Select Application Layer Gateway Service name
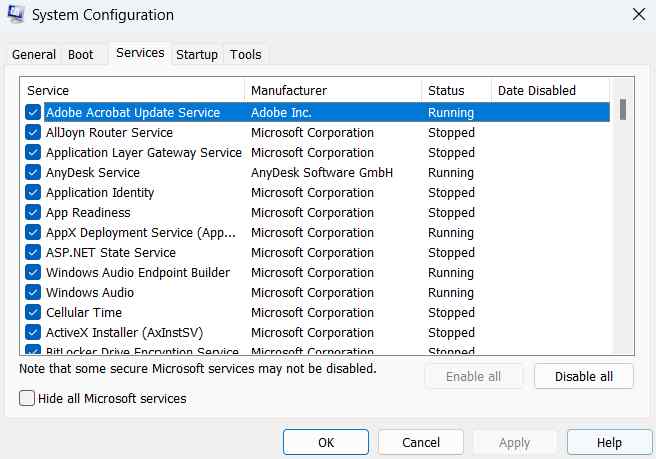 (144, 153)
